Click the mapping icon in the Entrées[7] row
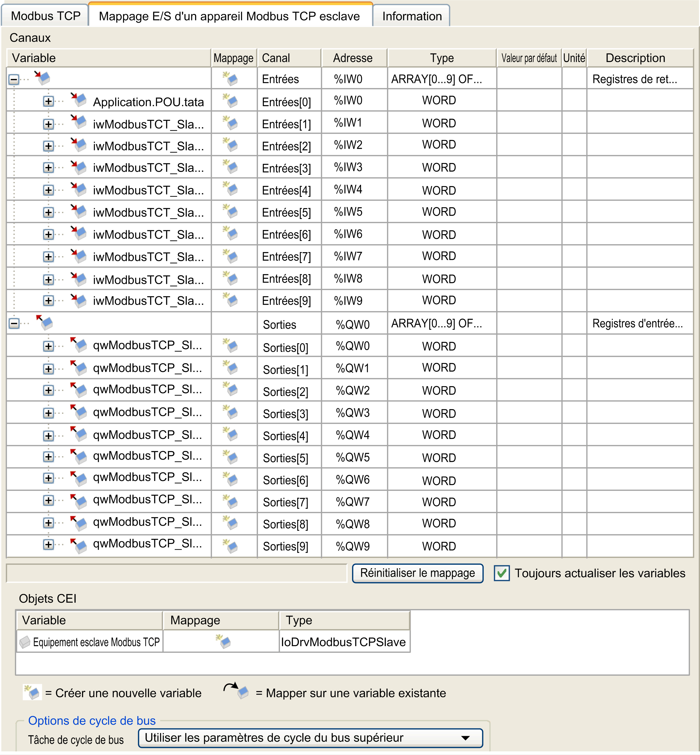The height and width of the screenshot is (755, 700). (230, 256)
